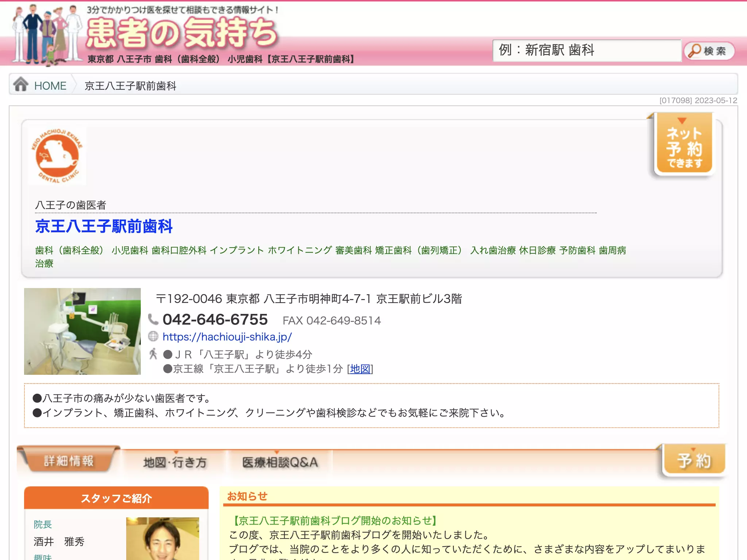Click the 八王子の歯医者 subtitle
The image size is (747, 560).
[71, 205]
